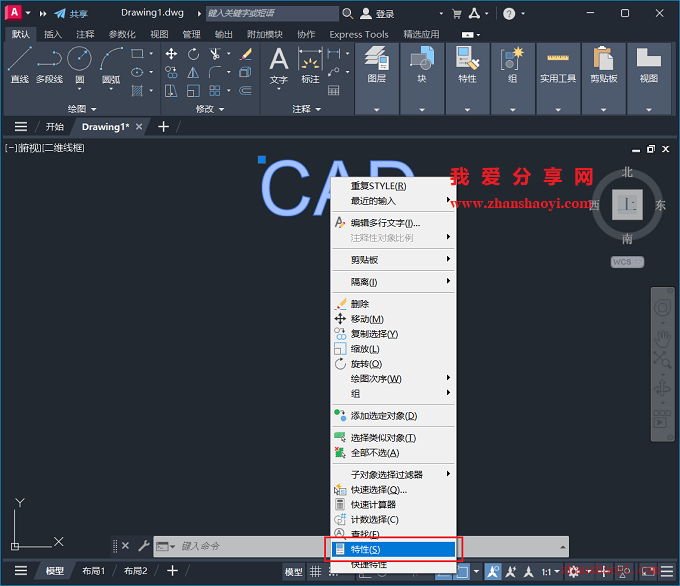Image resolution: width=680 pixels, height=586 pixels.
Task: Open the Layers (图层) panel
Action: [376, 78]
